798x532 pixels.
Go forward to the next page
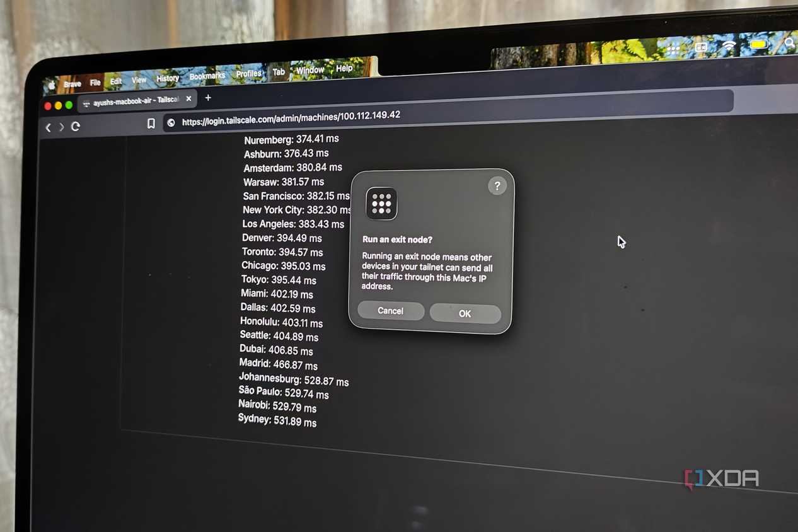(x=61, y=127)
